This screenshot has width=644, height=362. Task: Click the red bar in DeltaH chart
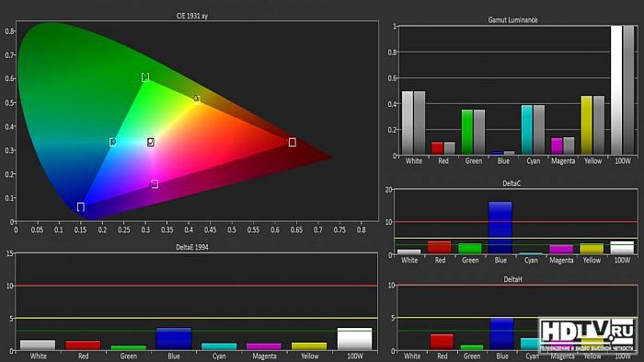pos(442,342)
